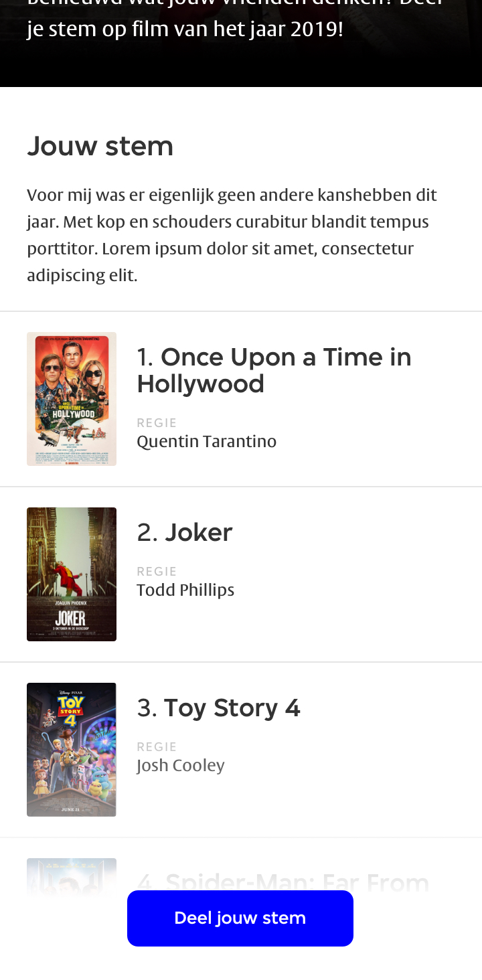Tap the REGIE label above Quentin Tarantino
The image size is (482, 980).
point(157,423)
